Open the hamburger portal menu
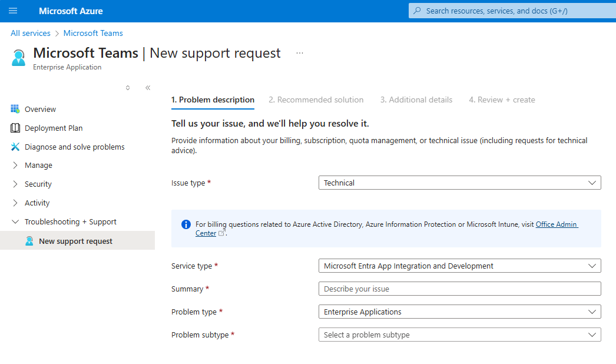This screenshot has height=364, width=616. tap(13, 11)
